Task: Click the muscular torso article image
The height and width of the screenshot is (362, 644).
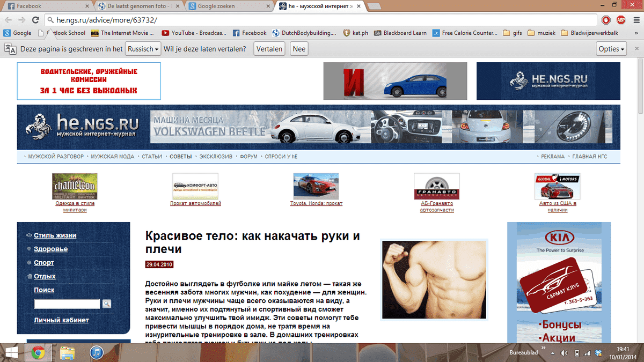Action: pyautogui.click(x=434, y=279)
